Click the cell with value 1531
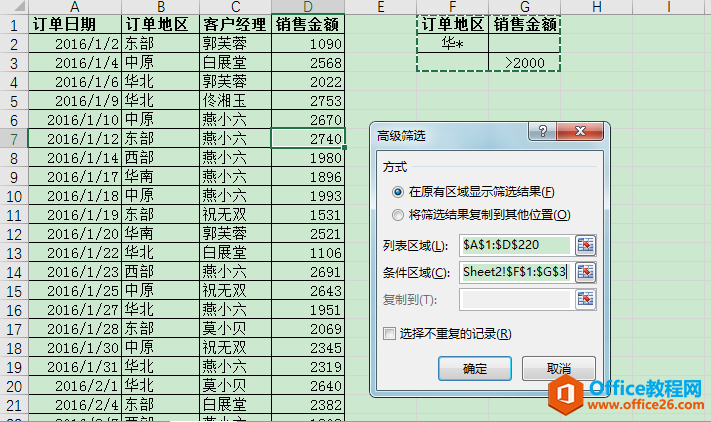 [308, 215]
